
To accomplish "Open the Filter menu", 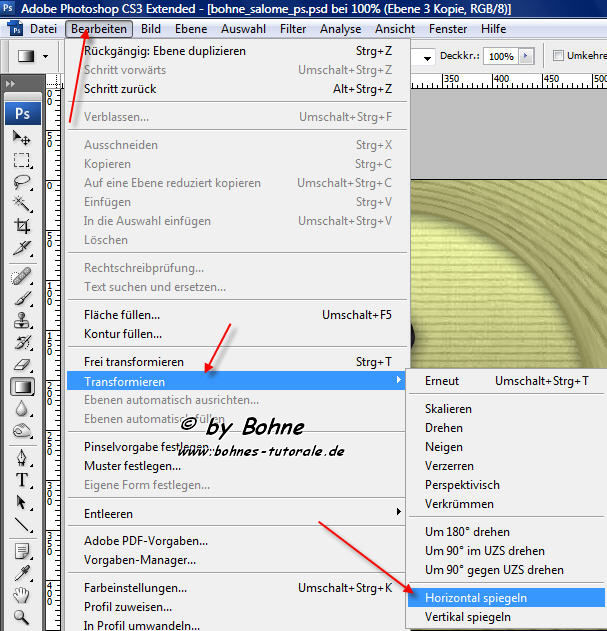I will [x=293, y=29].
